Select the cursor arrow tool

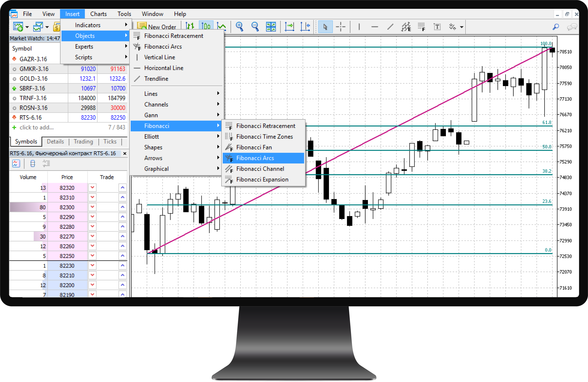click(325, 27)
